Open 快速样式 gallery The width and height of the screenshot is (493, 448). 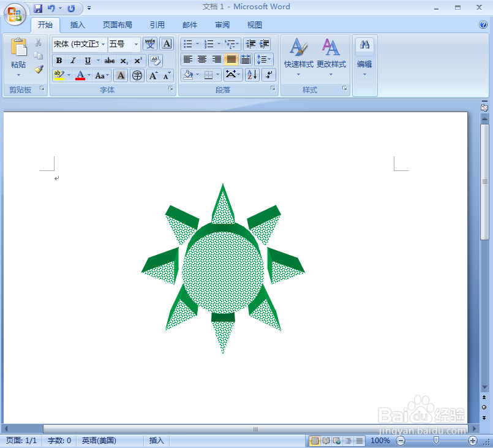[x=299, y=57]
